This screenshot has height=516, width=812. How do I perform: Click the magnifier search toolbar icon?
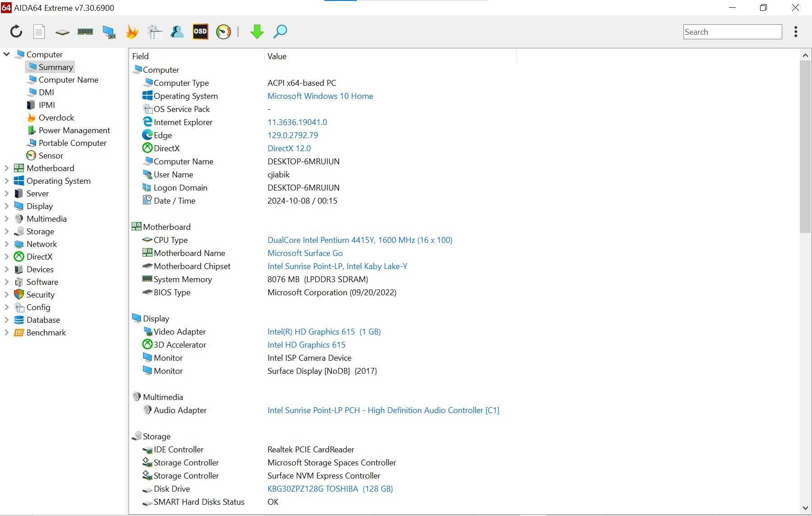[x=280, y=32]
